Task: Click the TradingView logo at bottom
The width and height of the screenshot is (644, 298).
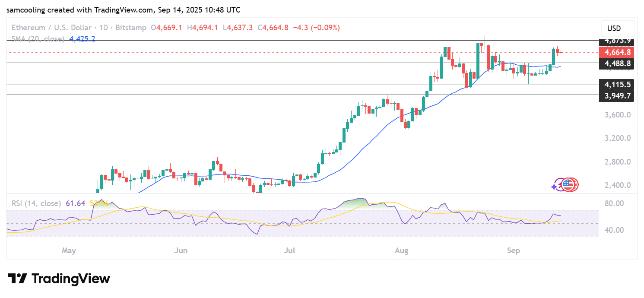Action: (x=59, y=279)
